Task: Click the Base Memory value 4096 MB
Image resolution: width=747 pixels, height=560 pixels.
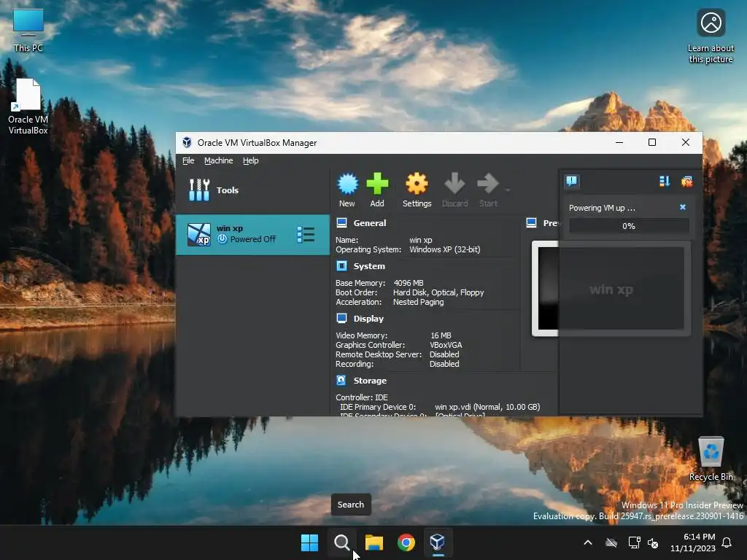Action: pyautogui.click(x=409, y=283)
